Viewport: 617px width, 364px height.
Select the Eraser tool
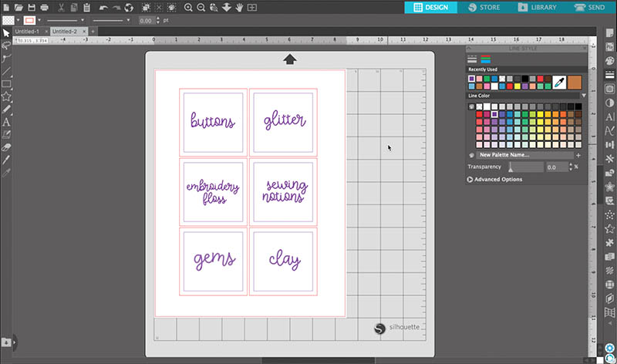point(6,147)
